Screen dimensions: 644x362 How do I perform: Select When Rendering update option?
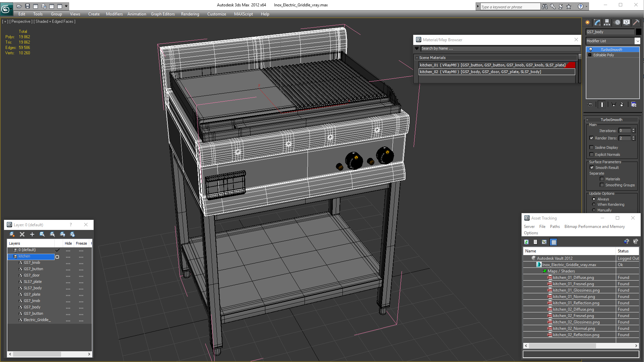[594, 204]
